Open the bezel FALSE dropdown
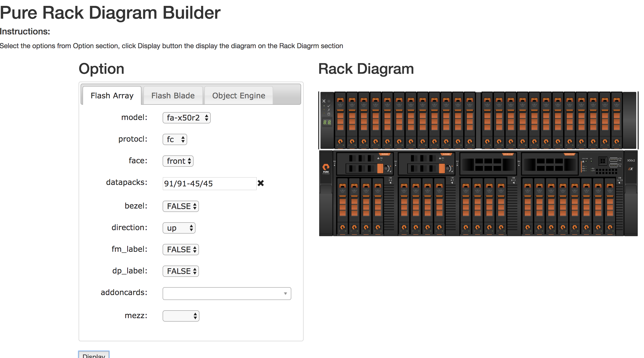This screenshot has height=358, width=644. pos(181,206)
